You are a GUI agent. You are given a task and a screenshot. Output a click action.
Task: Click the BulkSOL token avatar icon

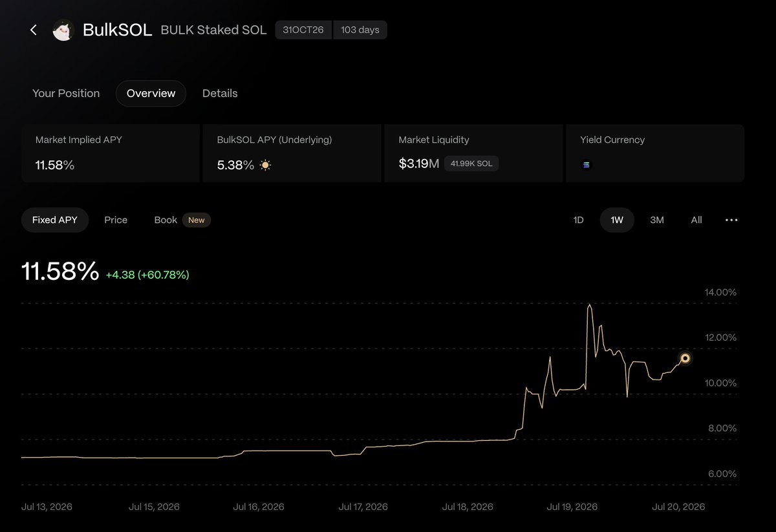click(63, 30)
